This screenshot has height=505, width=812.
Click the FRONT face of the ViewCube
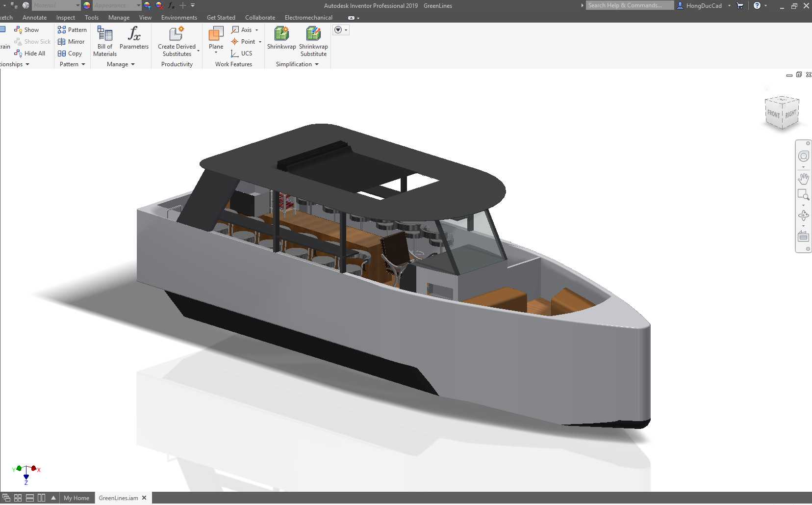click(773, 114)
